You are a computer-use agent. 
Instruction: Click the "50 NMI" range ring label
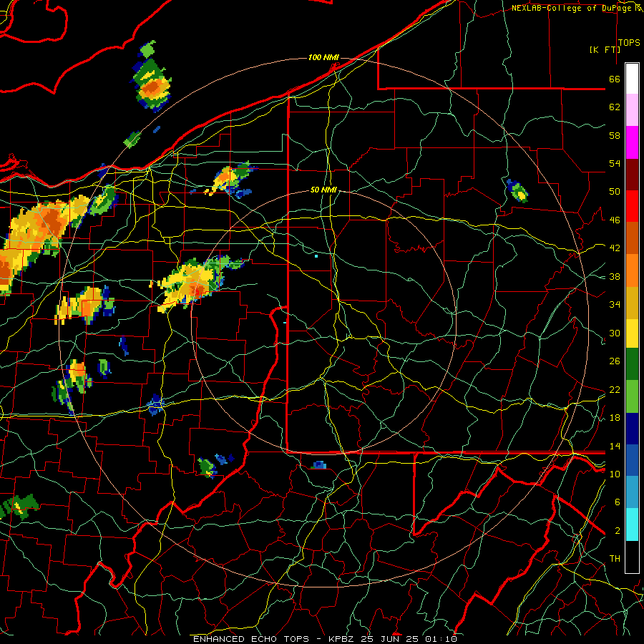click(323, 190)
